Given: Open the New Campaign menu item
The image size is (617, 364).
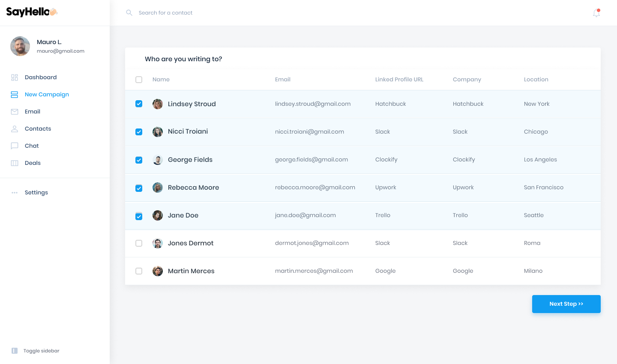Looking at the screenshot, I should (47, 95).
